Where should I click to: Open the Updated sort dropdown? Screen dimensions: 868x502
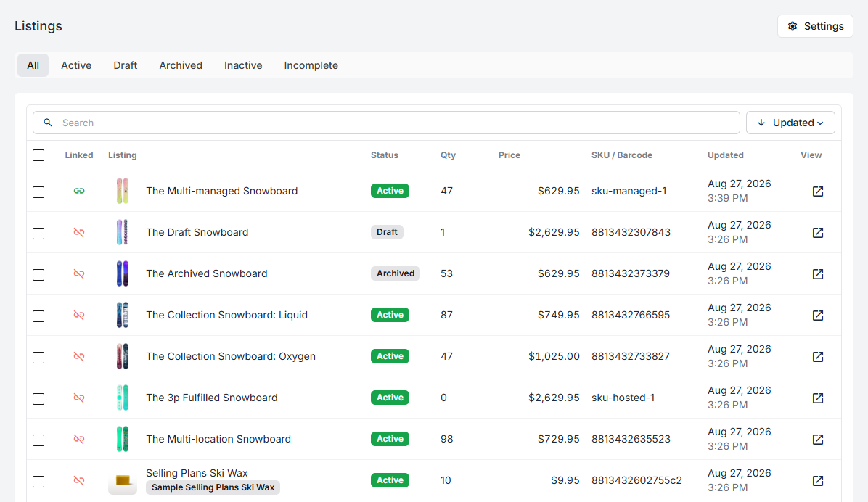pyautogui.click(x=790, y=123)
